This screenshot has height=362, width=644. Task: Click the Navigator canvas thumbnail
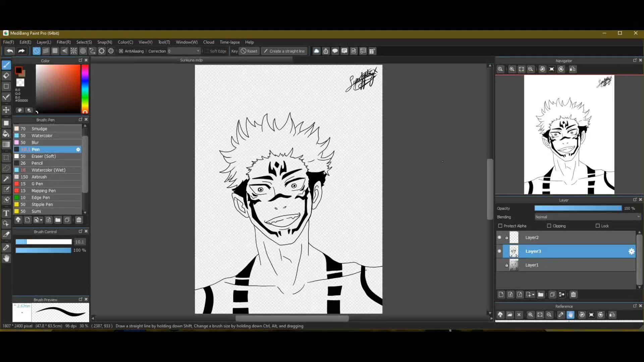(569, 134)
